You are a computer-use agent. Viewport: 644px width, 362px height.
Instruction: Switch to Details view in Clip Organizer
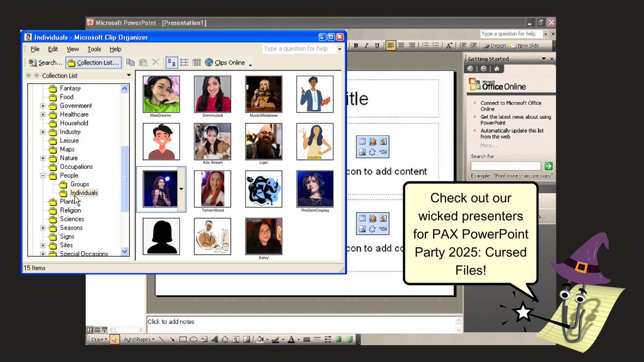(x=196, y=63)
